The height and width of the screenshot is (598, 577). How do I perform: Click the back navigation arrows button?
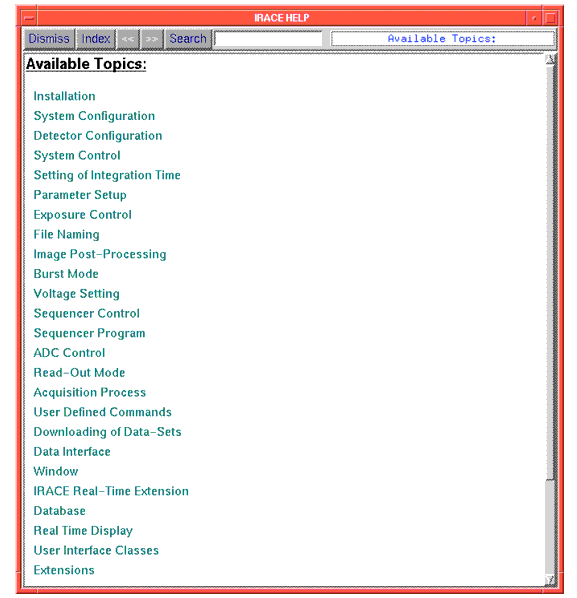128,39
